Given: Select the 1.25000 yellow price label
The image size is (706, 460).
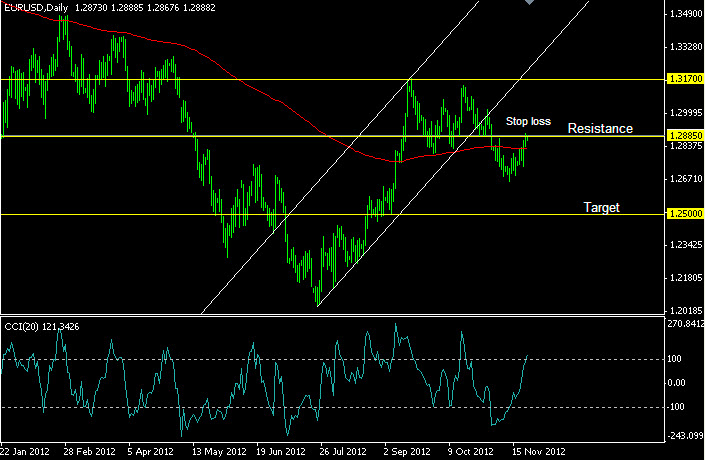Looking at the screenshot, I should (684, 214).
